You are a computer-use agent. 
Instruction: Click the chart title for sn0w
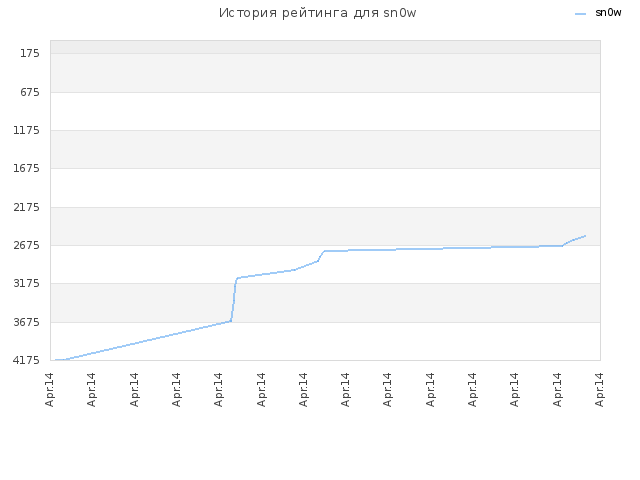tap(318, 13)
